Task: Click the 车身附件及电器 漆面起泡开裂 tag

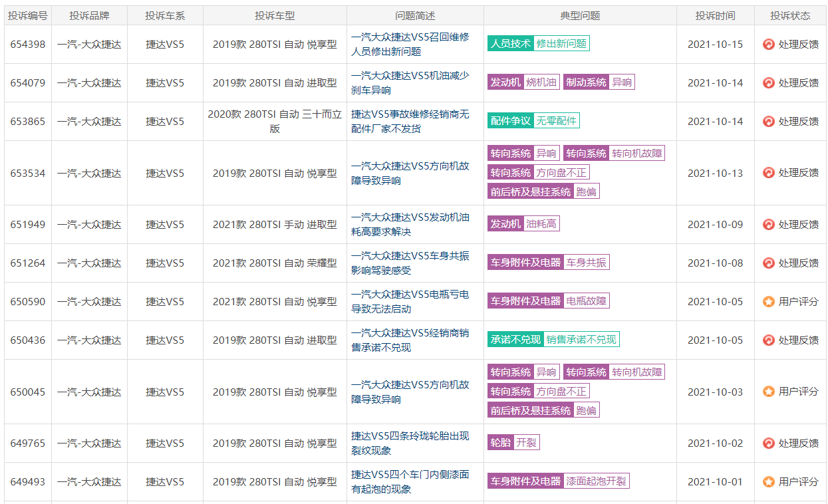Action: coord(559,481)
